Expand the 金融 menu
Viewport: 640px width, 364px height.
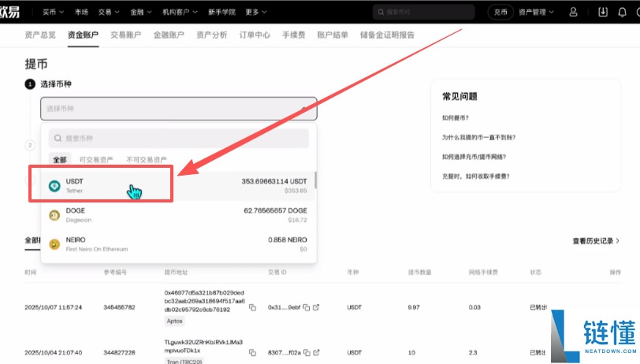[141, 13]
